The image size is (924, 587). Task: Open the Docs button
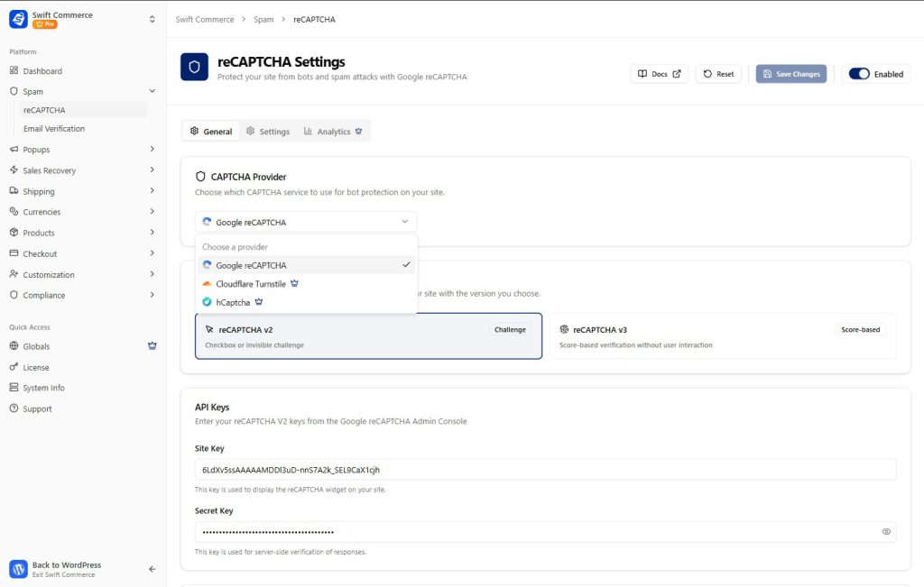click(659, 74)
